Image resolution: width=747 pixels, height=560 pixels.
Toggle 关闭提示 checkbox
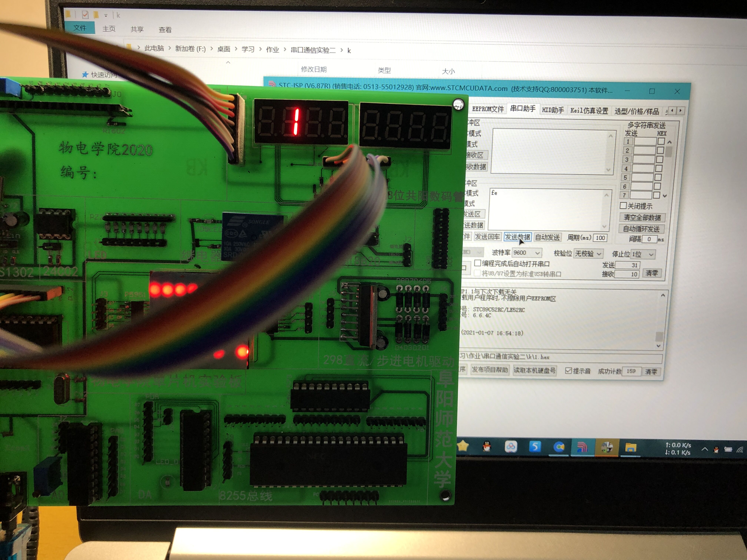tap(623, 206)
